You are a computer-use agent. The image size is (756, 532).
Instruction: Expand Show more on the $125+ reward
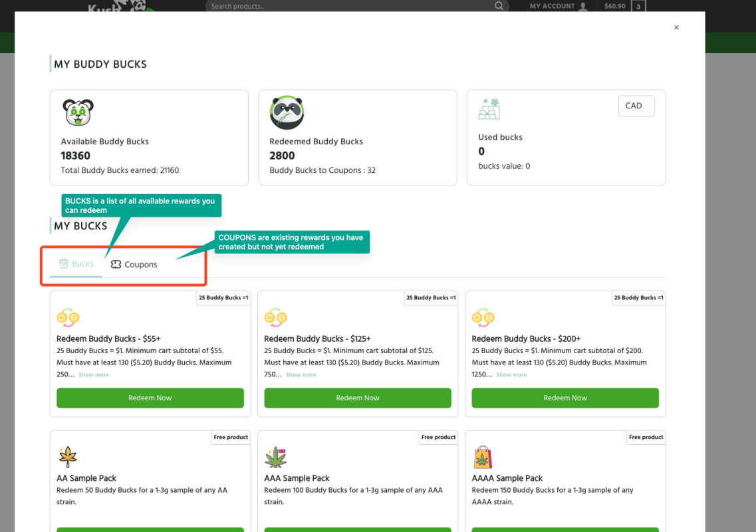pos(299,374)
